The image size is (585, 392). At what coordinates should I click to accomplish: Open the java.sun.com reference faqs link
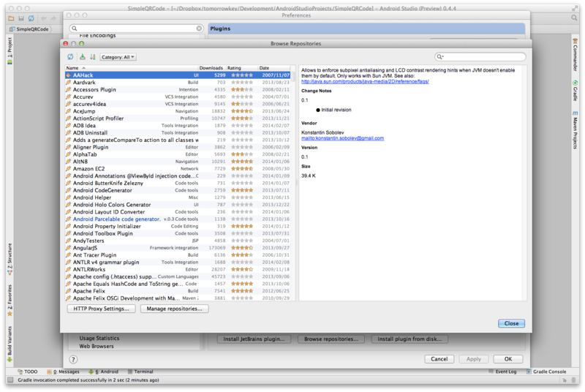click(x=365, y=81)
